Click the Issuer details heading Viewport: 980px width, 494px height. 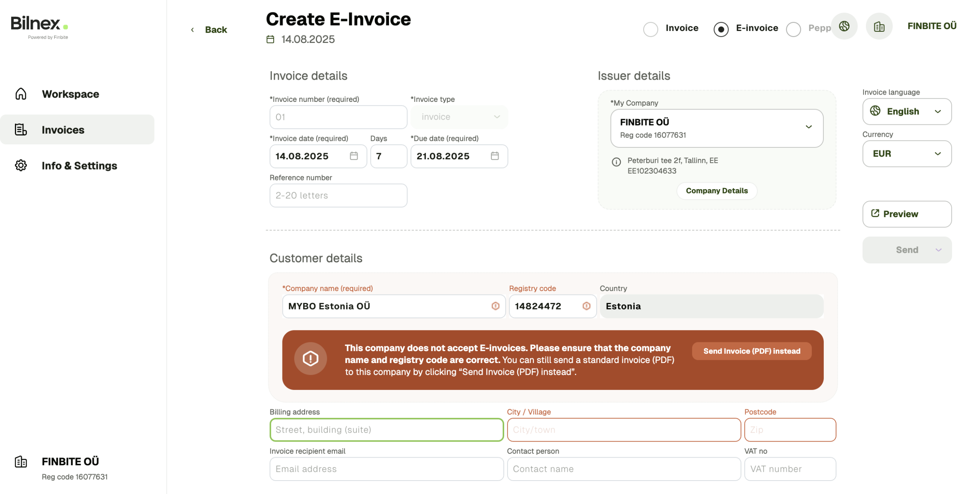pyautogui.click(x=635, y=76)
